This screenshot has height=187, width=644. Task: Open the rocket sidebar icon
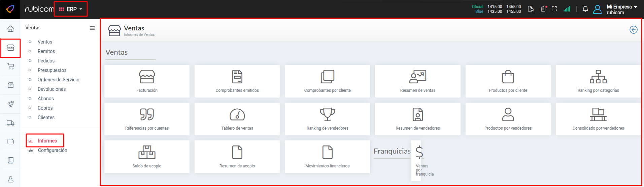tap(11, 104)
